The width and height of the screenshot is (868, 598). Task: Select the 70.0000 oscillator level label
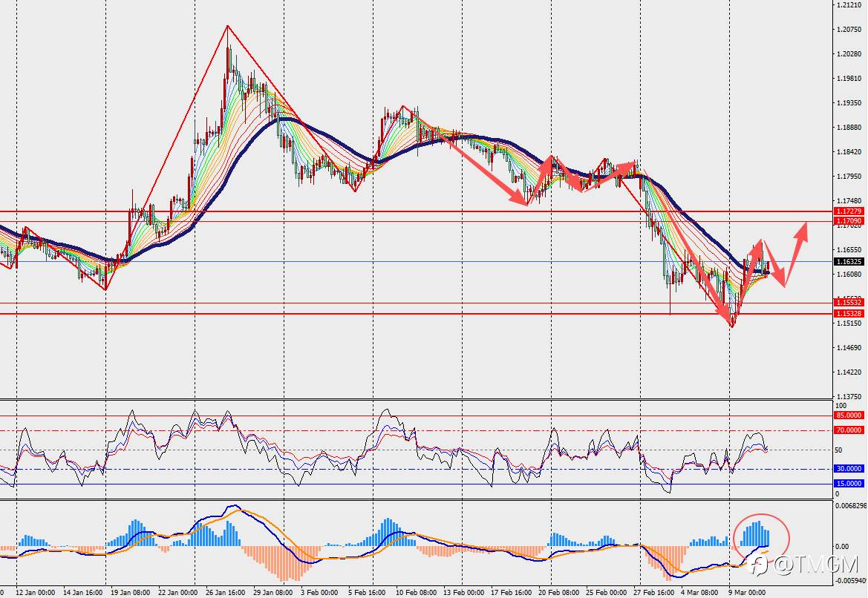point(849,430)
